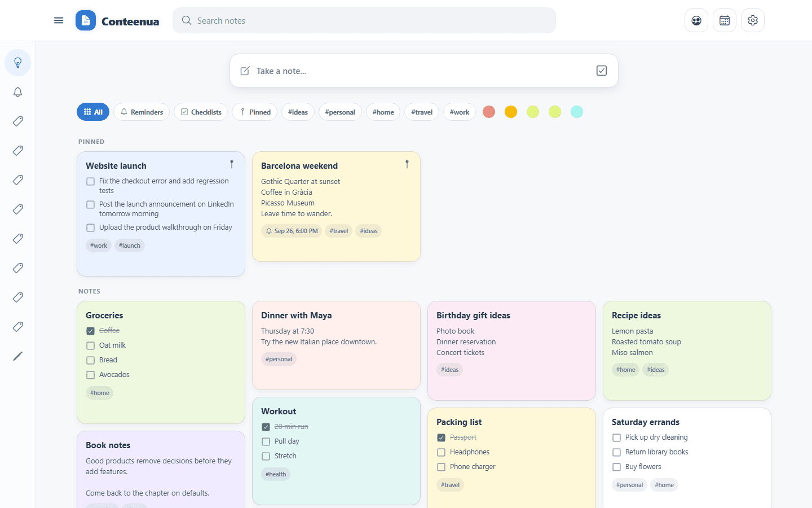Screen dimensions: 812x508
Task: Uncheck Passport in the Packing list
Action: 441,437
